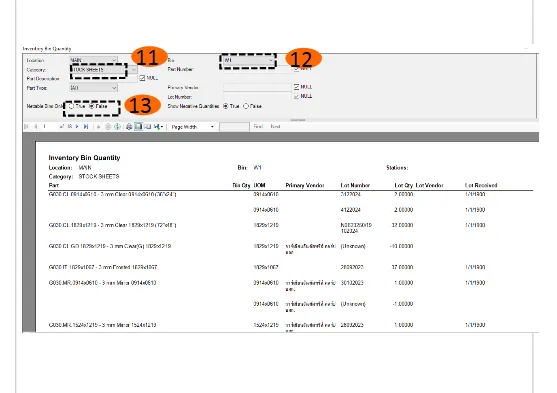Click the Find link in toolbar
The width and height of the screenshot is (557, 393).
[x=258, y=126]
